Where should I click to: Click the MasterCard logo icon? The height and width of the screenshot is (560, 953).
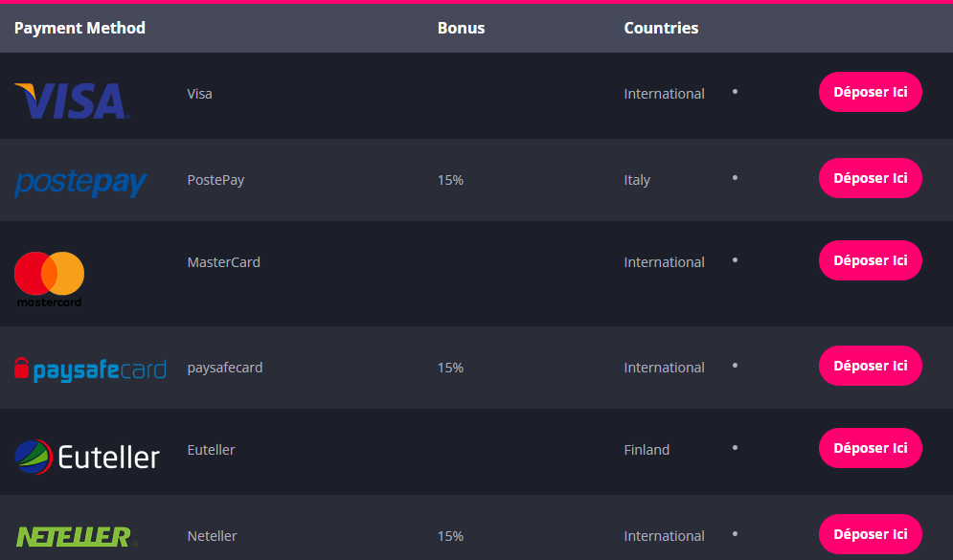pyautogui.click(x=50, y=279)
